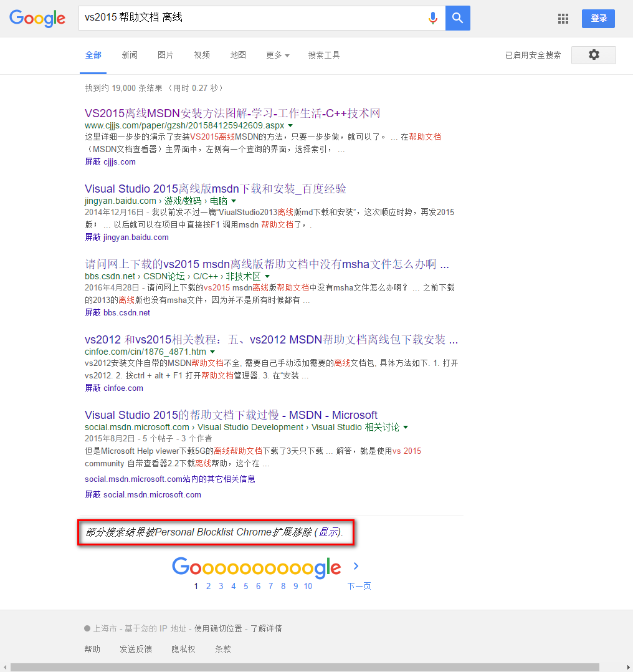Block cjjjs.com via 屏蔽 link
The width and height of the screenshot is (633, 672).
[110, 162]
